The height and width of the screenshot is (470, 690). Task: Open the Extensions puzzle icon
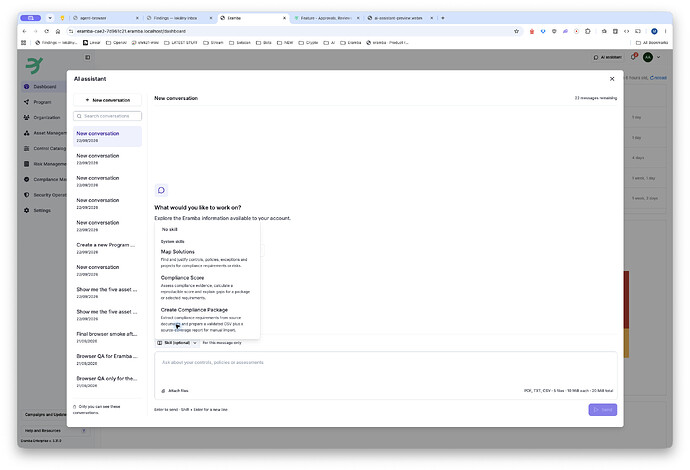click(587, 31)
